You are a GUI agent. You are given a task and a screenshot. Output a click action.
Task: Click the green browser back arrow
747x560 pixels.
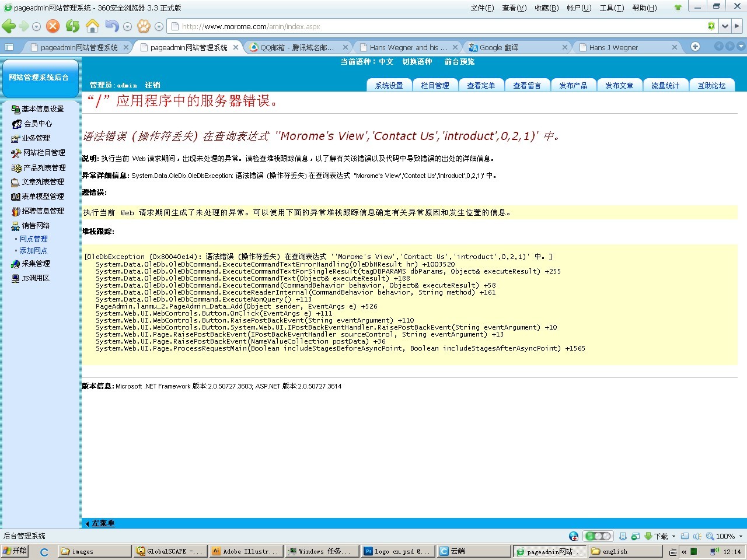point(9,26)
